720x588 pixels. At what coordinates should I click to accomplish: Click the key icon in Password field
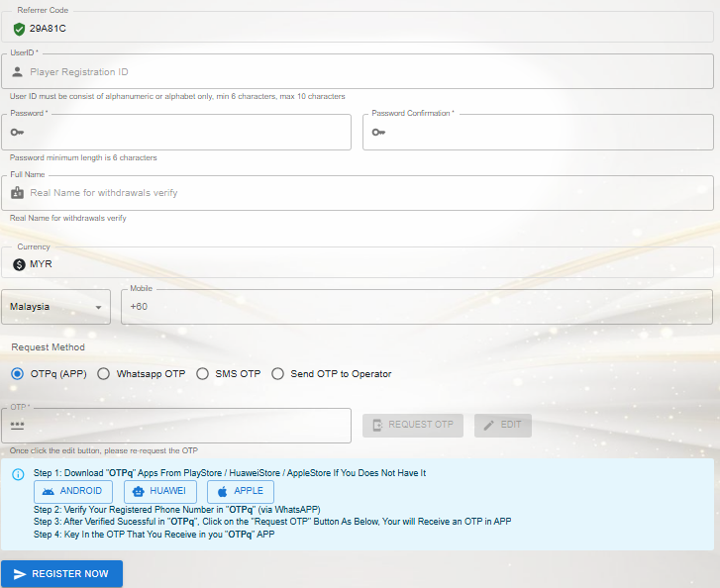click(17, 132)
